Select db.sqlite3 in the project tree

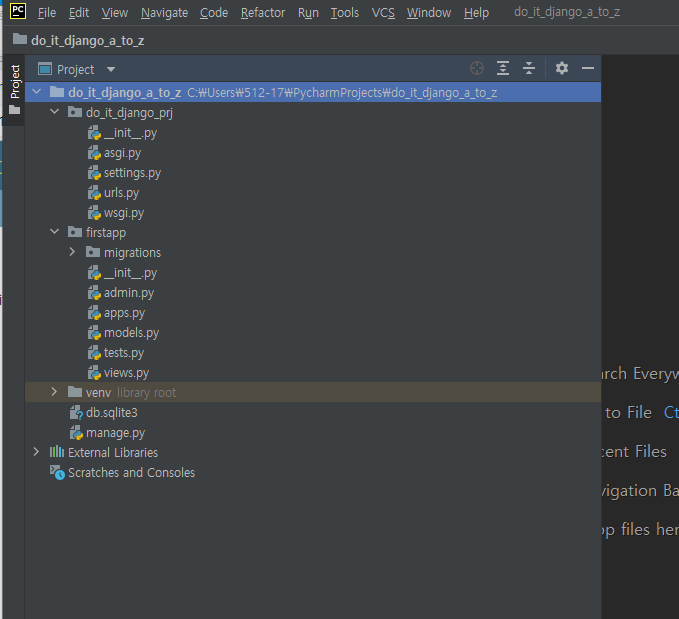[x=111, y=413]
